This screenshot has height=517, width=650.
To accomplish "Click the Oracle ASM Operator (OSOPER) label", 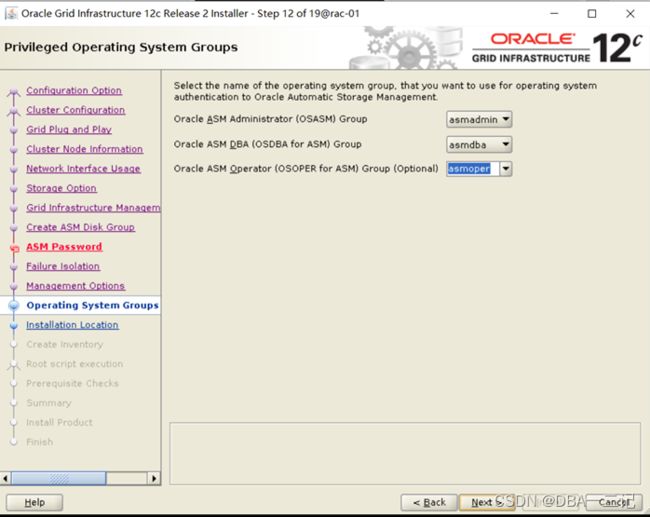I will point(306,169).
